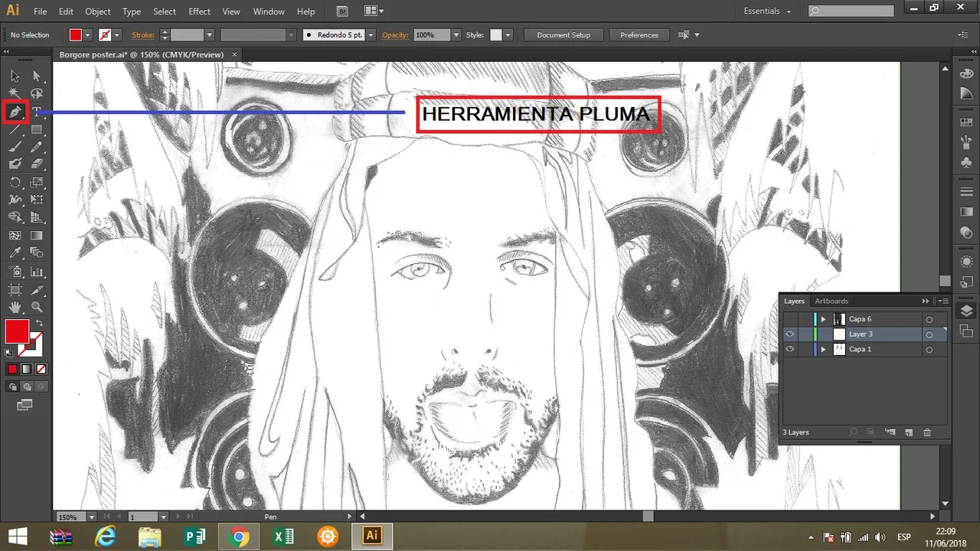Click the target circle of Capa 1
This screenshot has height=551, width=980.
(929, 350)
